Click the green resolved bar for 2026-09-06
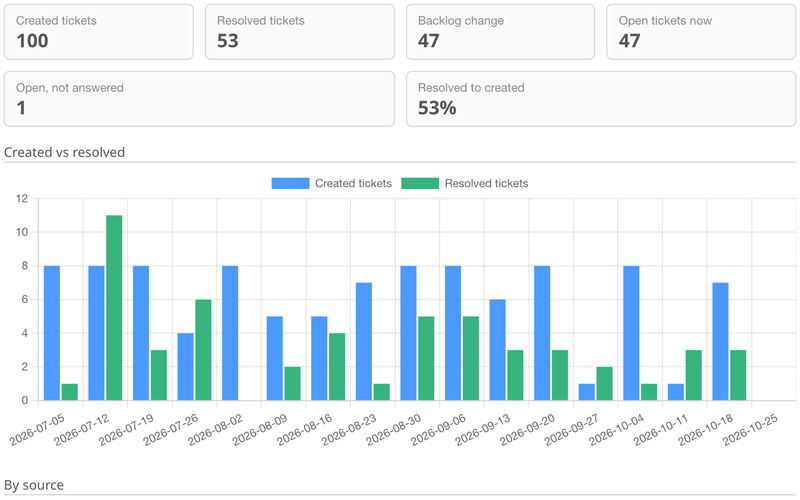800x500 pixels. point(471,358)
